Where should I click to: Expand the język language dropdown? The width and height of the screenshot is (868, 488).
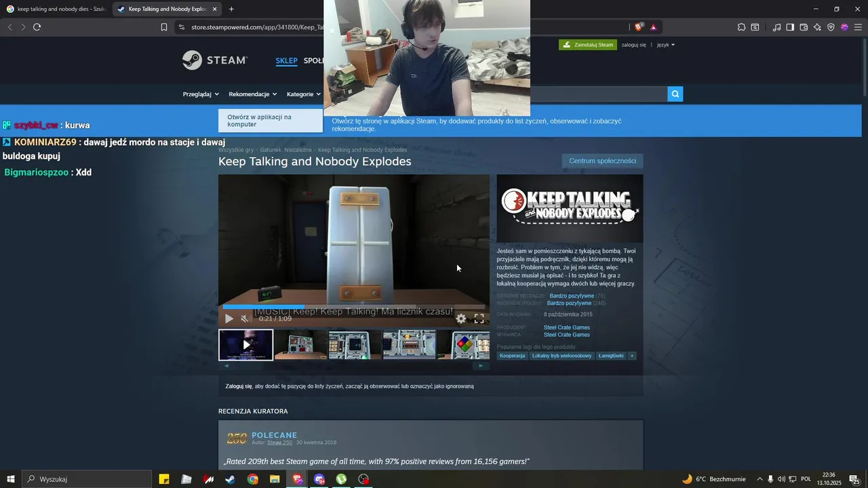tap(666, 45)
